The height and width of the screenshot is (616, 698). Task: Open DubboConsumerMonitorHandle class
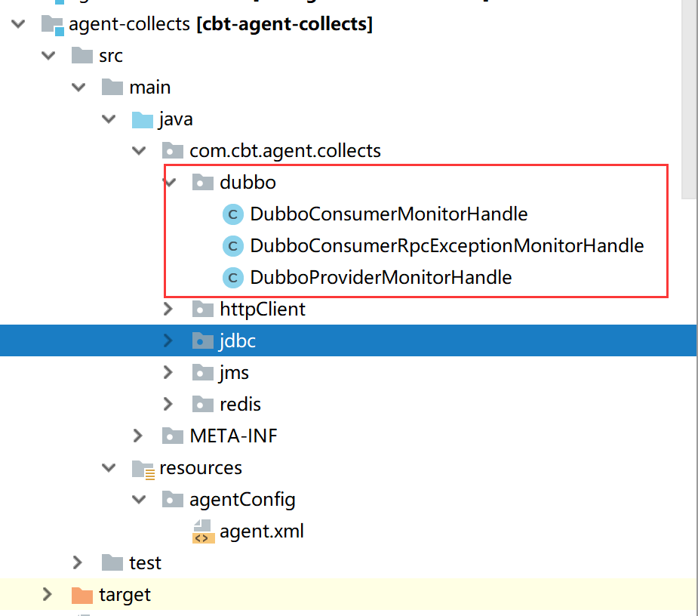pyautogui.click(x=389, y=214)
